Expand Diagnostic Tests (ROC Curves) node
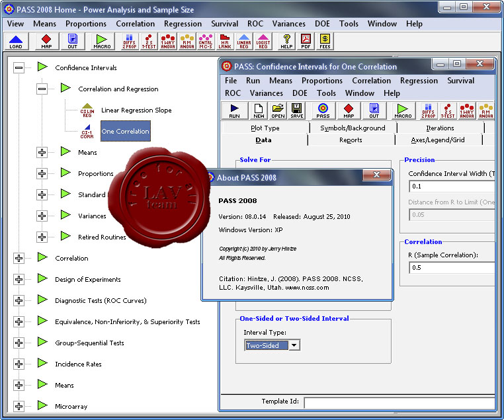 (x=19, y=300)
